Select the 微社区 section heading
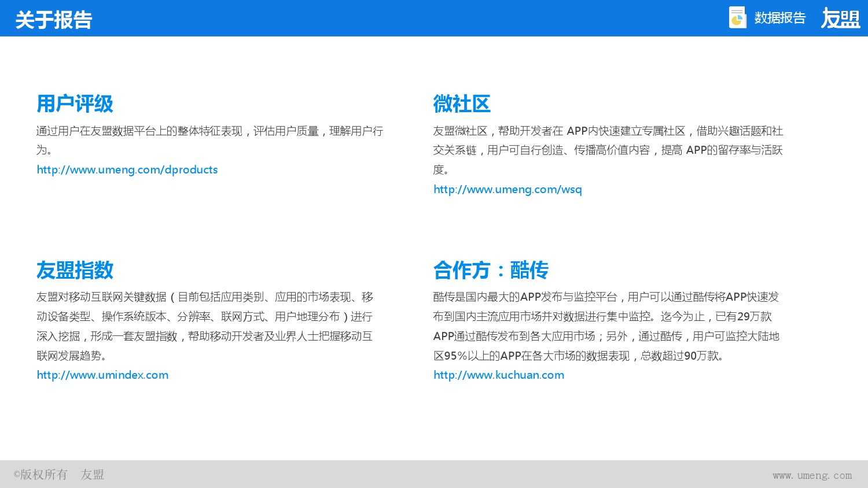Image resolution: width=868 pixels, height=488 pixels. [461, 104]
